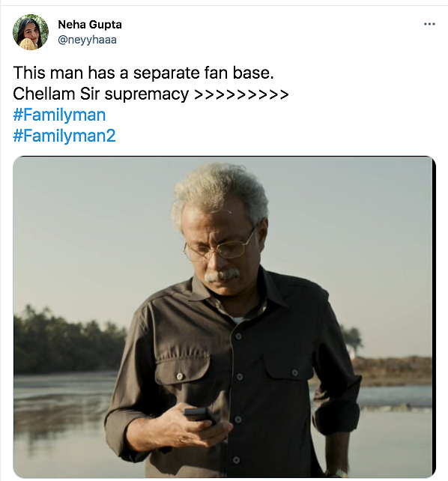Click the "Chellam Sir supremacy" line
This screenshot has height=481, width=448.
tap(101, 94)
